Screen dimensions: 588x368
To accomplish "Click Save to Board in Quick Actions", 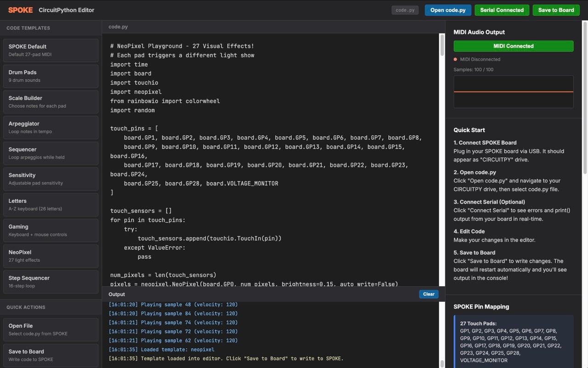I will pyautogui.click(x=51, y=355).
